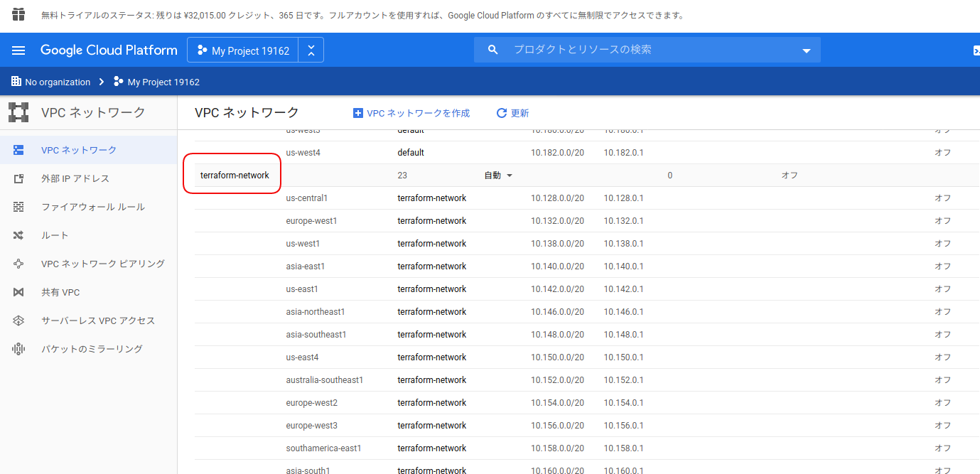Click the VPC ネットワークを作成 button
The height and width of the screenshot is (474, 980).
coord(411,112)
